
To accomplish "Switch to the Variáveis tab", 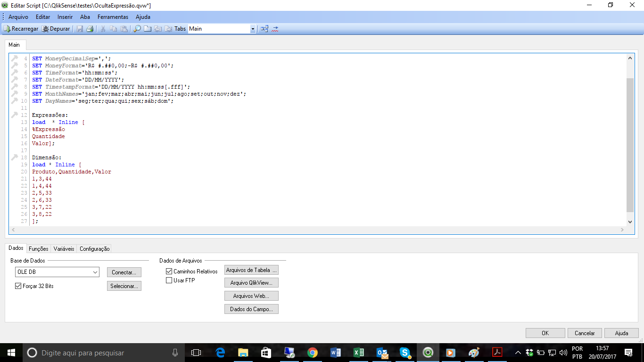I will pyautogui.click(x=64, y=249).
